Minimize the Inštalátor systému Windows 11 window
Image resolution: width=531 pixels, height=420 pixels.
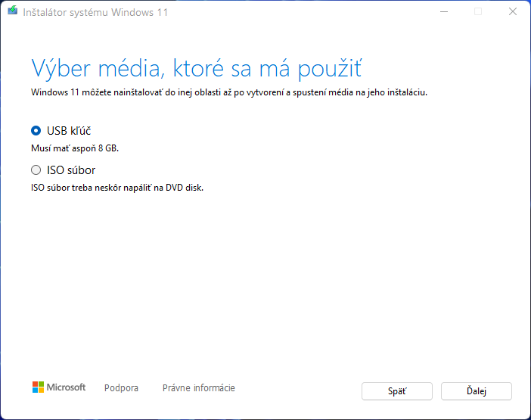pos(444,12)
